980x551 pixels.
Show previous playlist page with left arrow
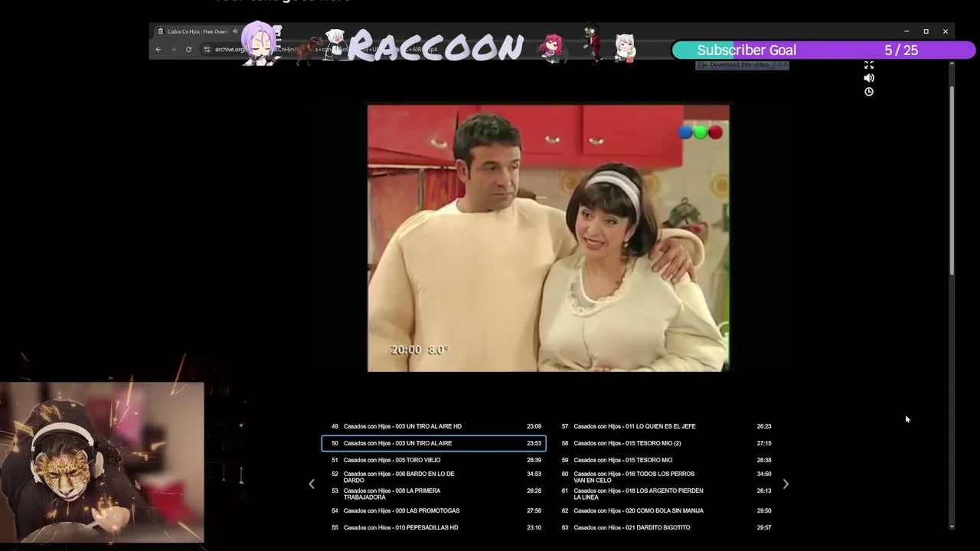312,484
